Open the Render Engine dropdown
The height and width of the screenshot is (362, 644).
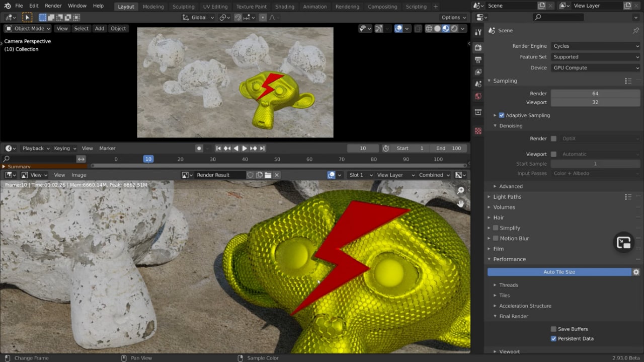(x=595, y=46)
